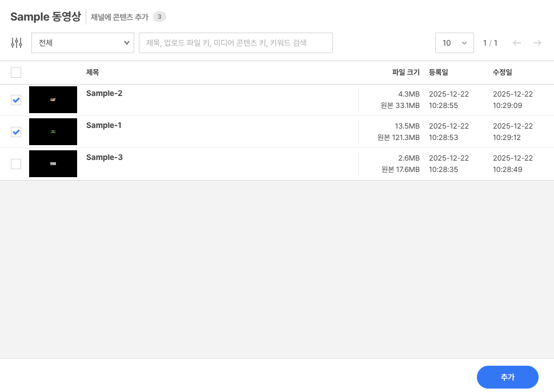Viewport: 554px width, 392px height.
Task: Click the Sample-2 video thumbnail
Action: (53, 99)
